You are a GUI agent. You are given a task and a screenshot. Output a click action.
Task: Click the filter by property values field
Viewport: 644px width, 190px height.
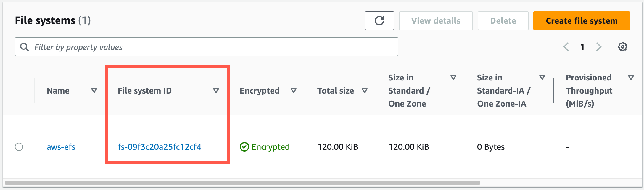(118, 46)
